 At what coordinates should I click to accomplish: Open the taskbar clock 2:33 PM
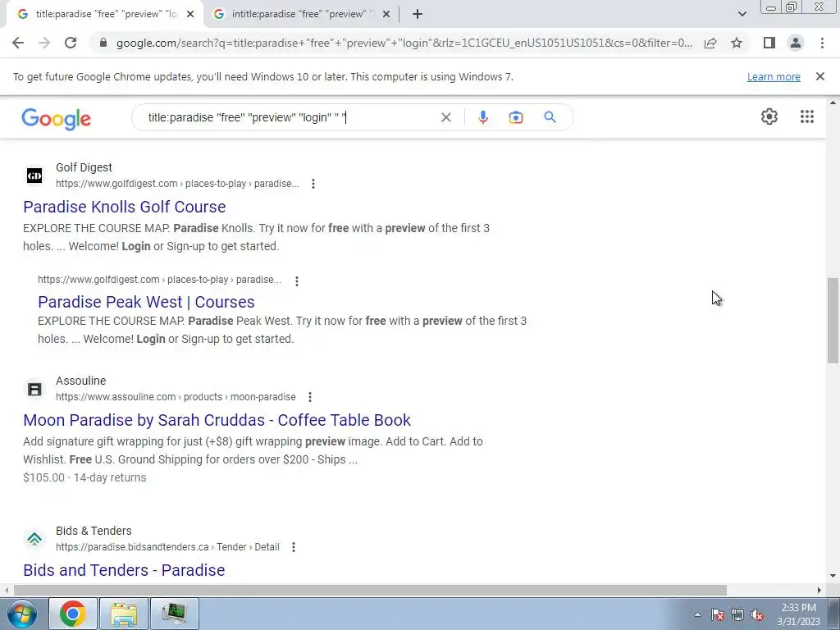click(798, 614)
